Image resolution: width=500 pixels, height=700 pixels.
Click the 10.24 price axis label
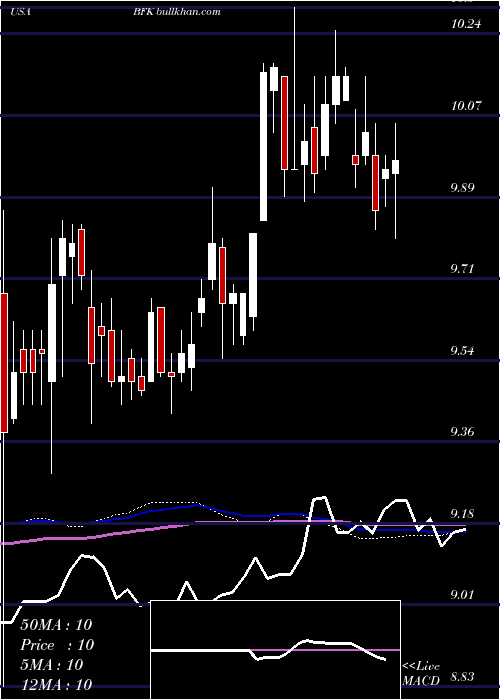coord(467,24)
